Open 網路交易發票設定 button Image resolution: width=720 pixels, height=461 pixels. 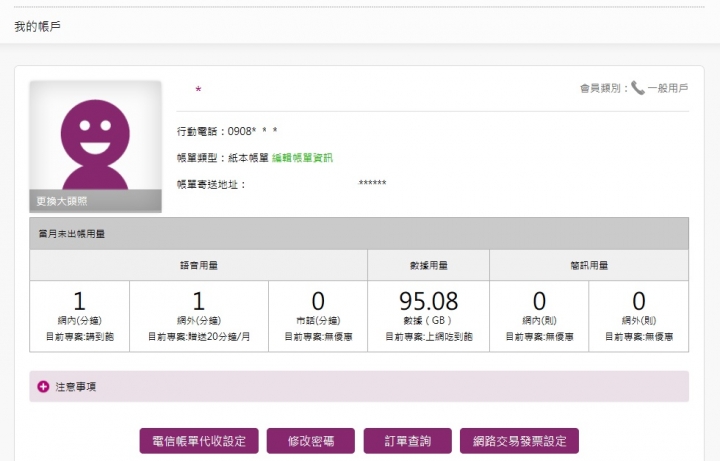point(519,441)
